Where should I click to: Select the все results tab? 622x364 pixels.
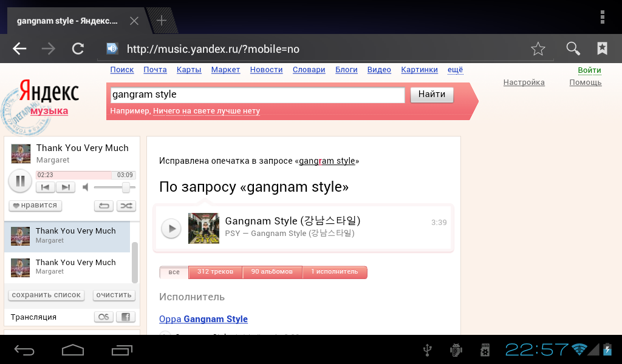coord(174,272)
